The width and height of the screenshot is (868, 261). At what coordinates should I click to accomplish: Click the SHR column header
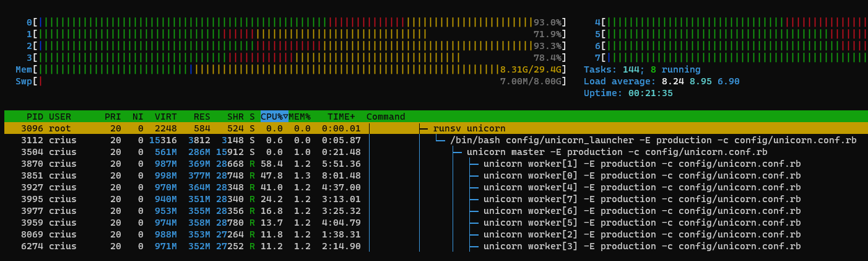235,117
